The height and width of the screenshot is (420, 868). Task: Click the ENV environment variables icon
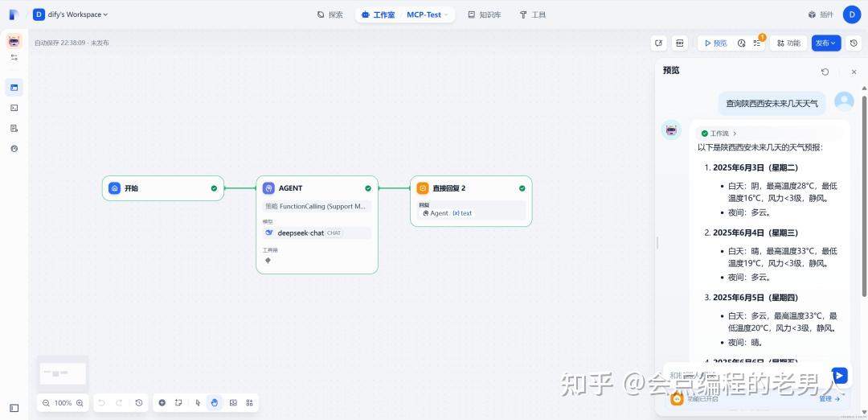[x=680, y=43]
